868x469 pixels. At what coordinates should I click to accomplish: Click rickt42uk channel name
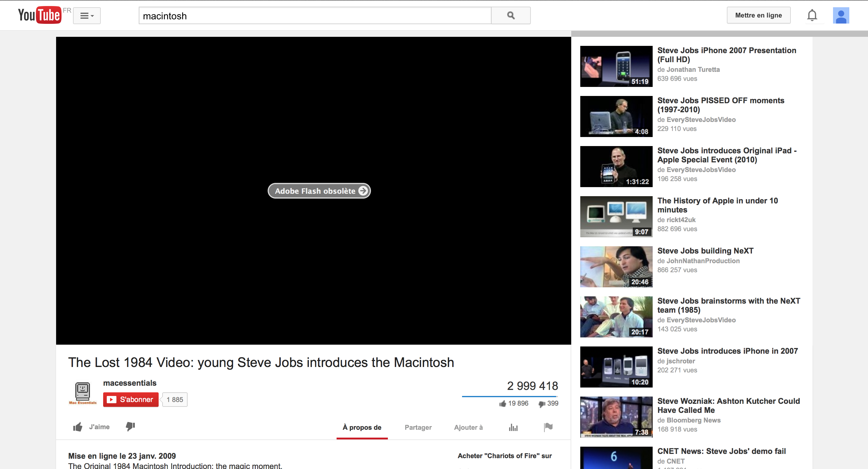[681, 220]
